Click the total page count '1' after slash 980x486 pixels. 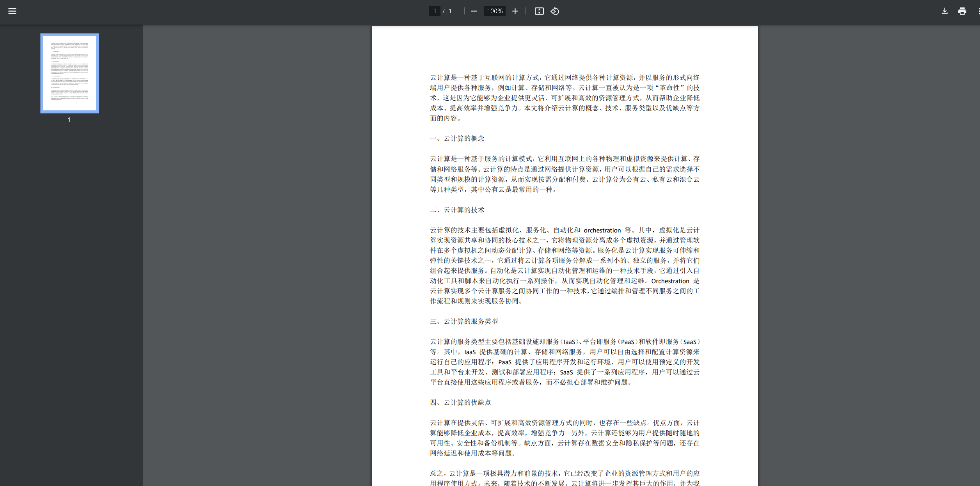[450, 11]
